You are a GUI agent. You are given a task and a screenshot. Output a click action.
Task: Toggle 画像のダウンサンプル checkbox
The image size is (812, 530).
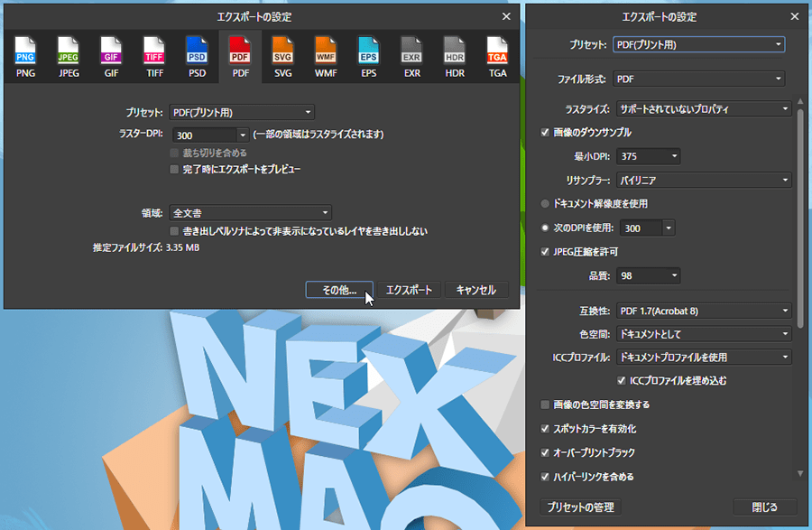click(545, 133)
